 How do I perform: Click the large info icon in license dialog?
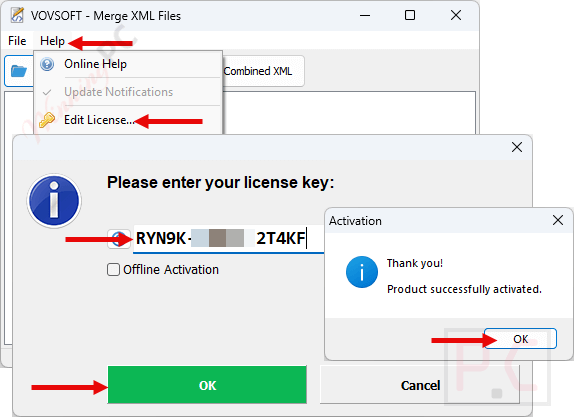[54, 201]
